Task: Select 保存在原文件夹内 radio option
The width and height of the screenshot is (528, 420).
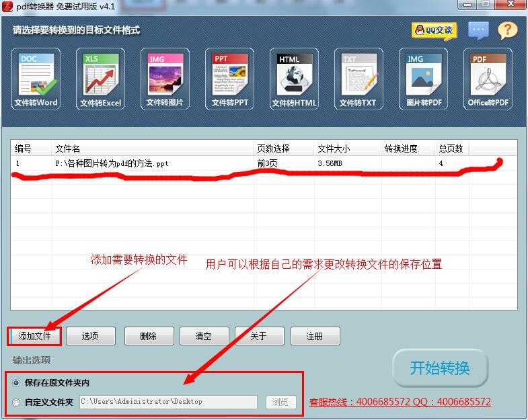Action: [16, 383]
